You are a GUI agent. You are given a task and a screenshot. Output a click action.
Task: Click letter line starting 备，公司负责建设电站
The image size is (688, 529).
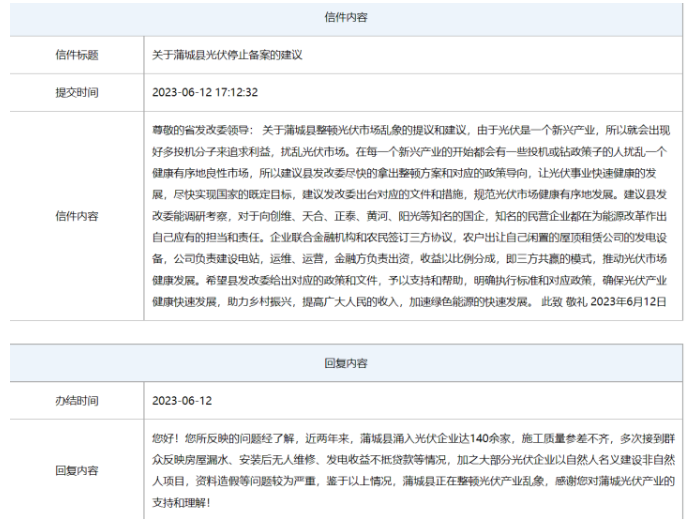pyautogui.click(x=409, y=259)
